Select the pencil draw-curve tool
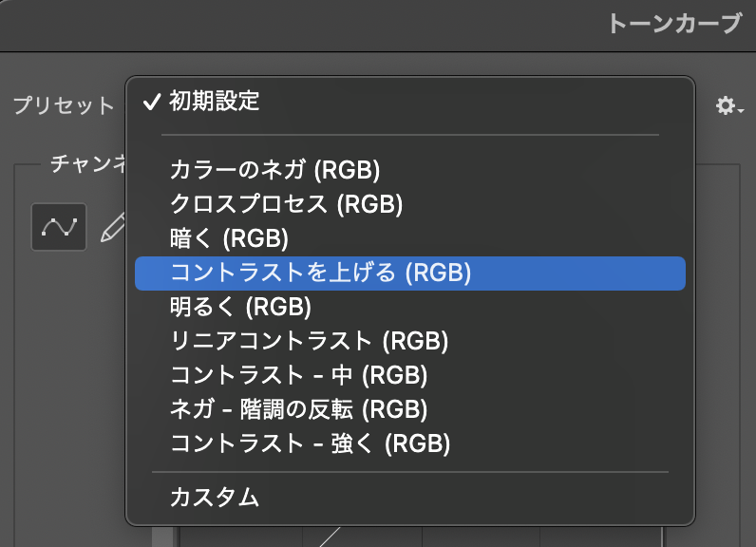The image size is (756, 547). 114,227
